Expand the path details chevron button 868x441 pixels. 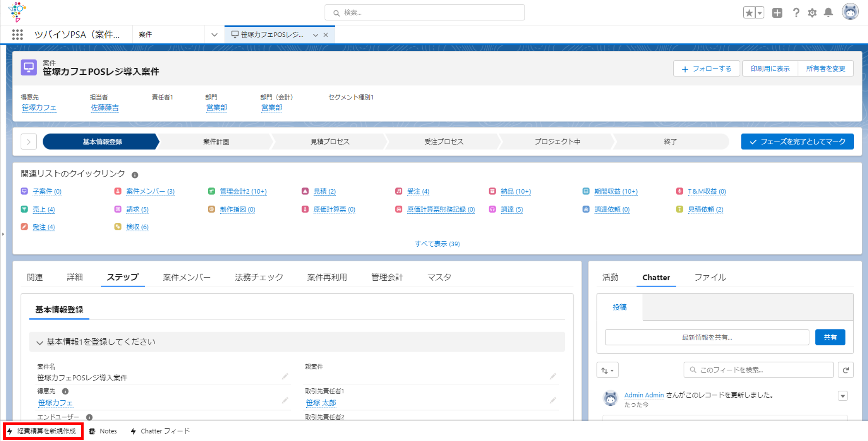tap(29, 142)
